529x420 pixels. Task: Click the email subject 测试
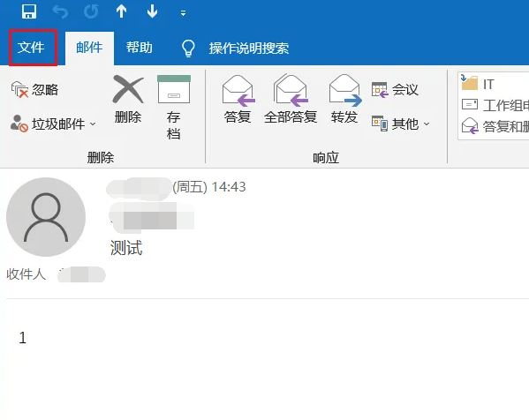click(126, 248)
